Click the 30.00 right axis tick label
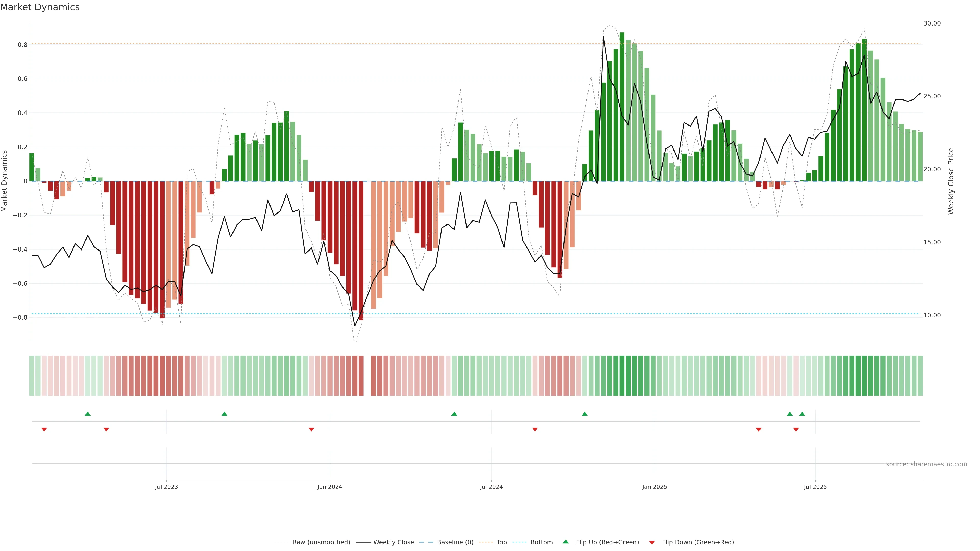980x551 pixels. pyautogui.click(x=932, y=23)
